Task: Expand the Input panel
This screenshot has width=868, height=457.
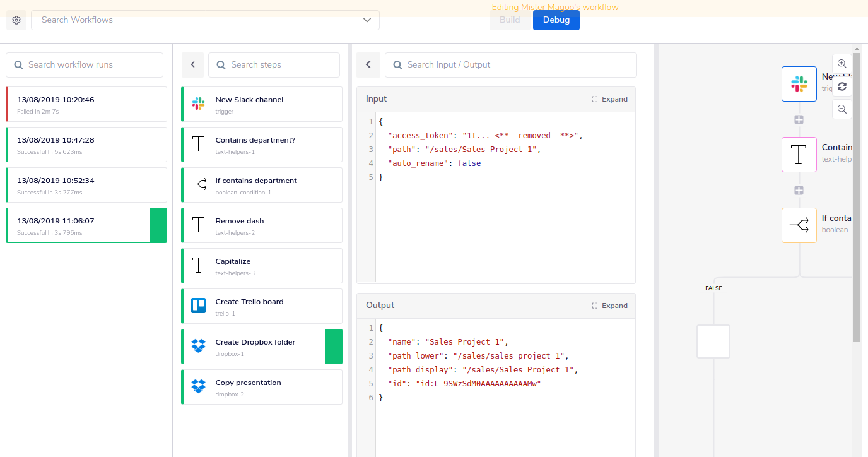Action: click(x=610, y=99)
